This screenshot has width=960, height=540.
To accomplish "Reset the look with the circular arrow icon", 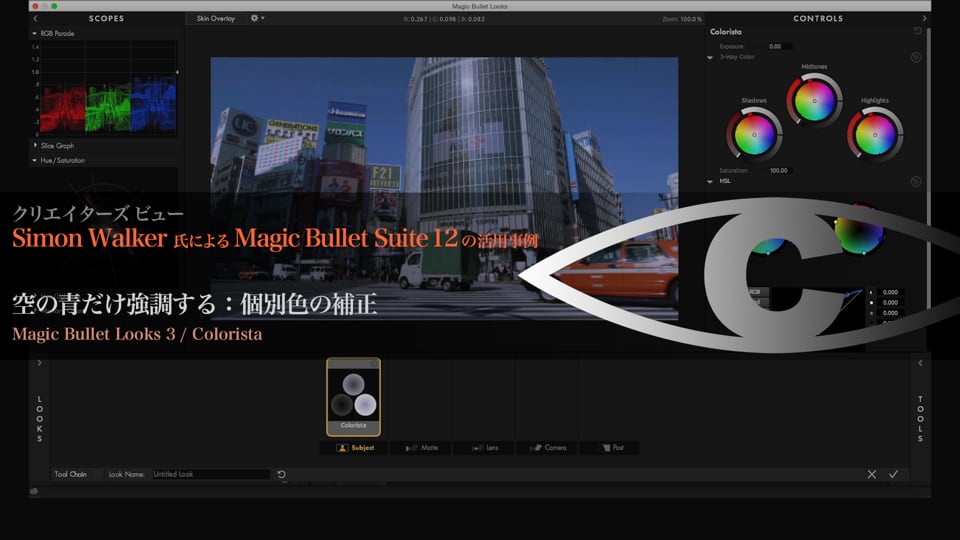I will pos(281,474).
